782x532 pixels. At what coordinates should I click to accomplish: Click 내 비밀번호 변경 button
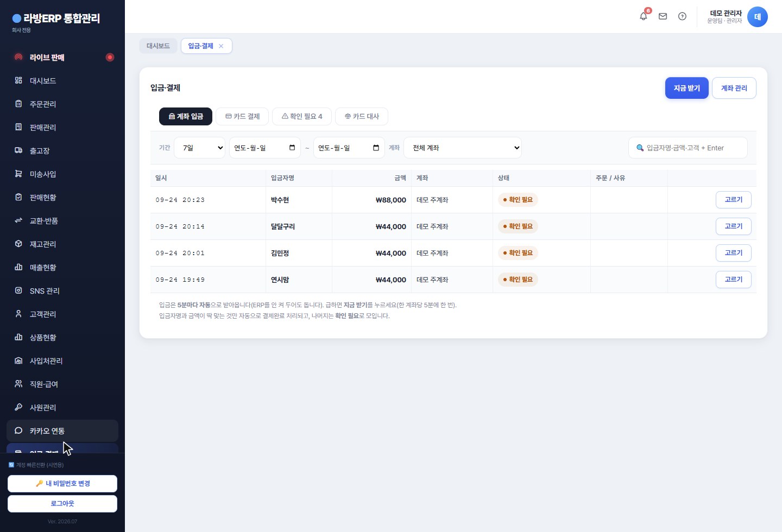point(62,484)
